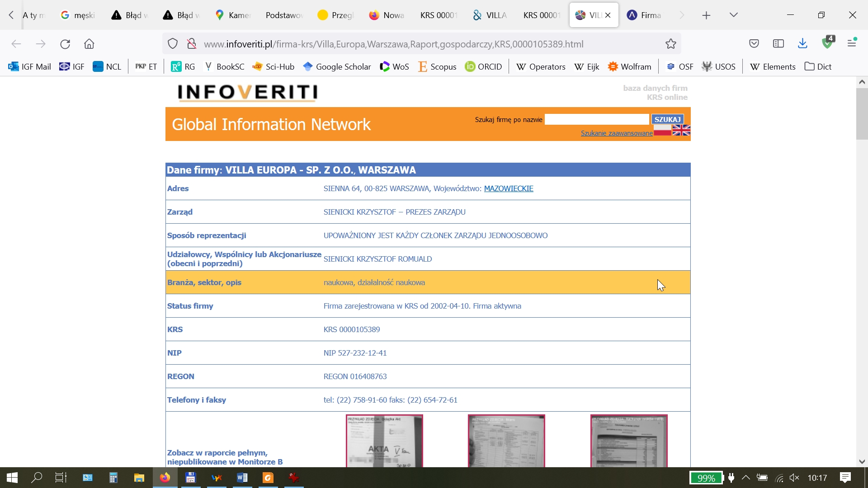Open the Scopus bookmark
The height and width of the screenshot is (488, 868).
click(x=437, y=67)
